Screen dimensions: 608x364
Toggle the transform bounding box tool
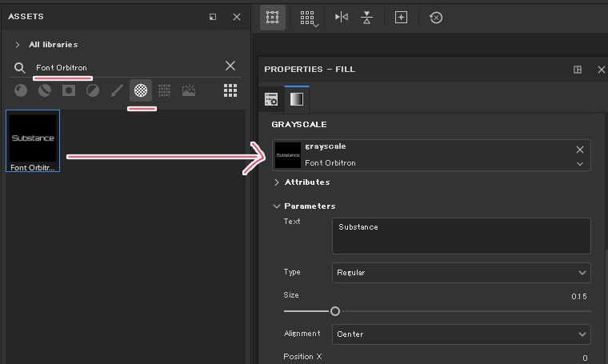[x=272, y=17]
